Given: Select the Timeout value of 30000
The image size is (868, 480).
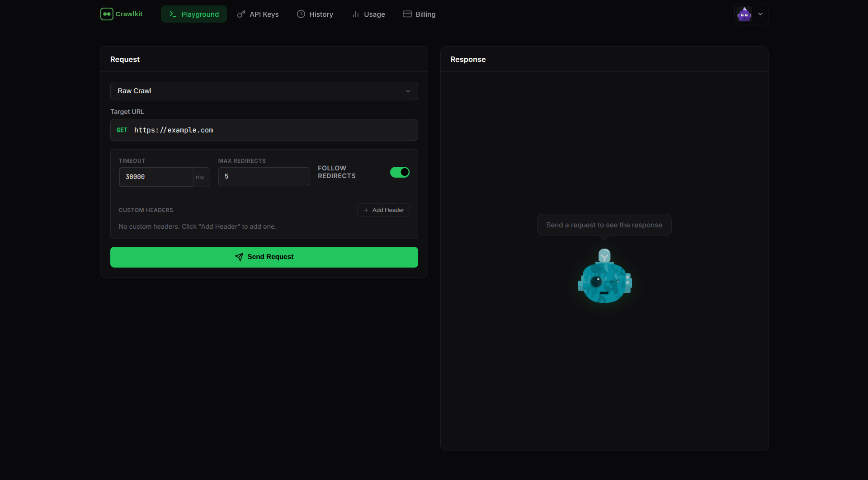Looking at the screenshot, I should click(x=156, y=177).
